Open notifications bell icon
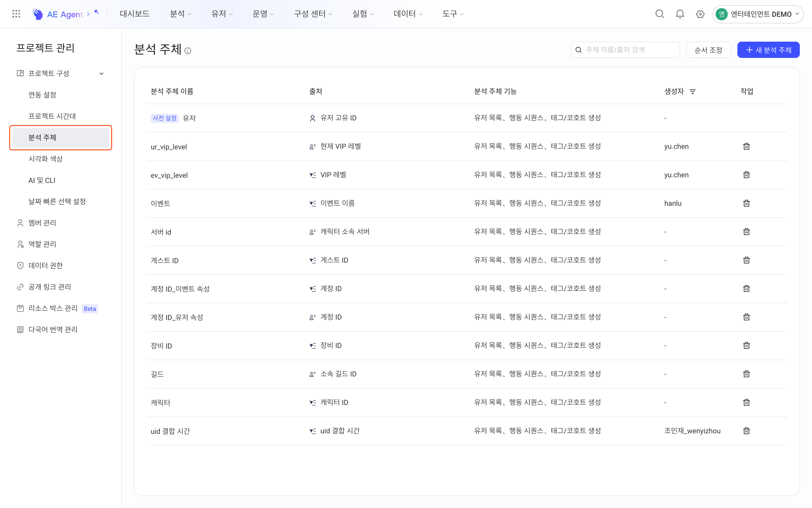This screenshot has width=812, height=508. click(680, 14)
